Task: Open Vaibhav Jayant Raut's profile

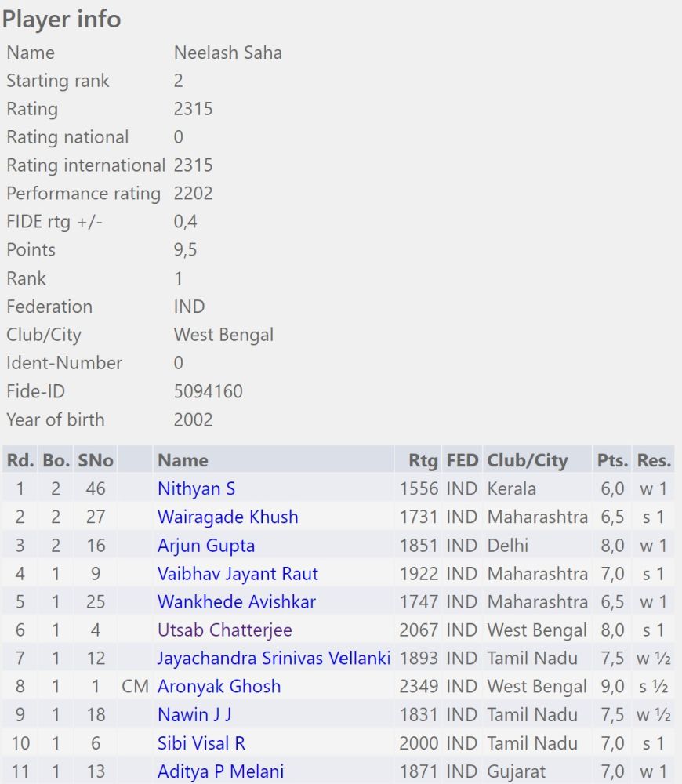Action: [x=238, y=574]
